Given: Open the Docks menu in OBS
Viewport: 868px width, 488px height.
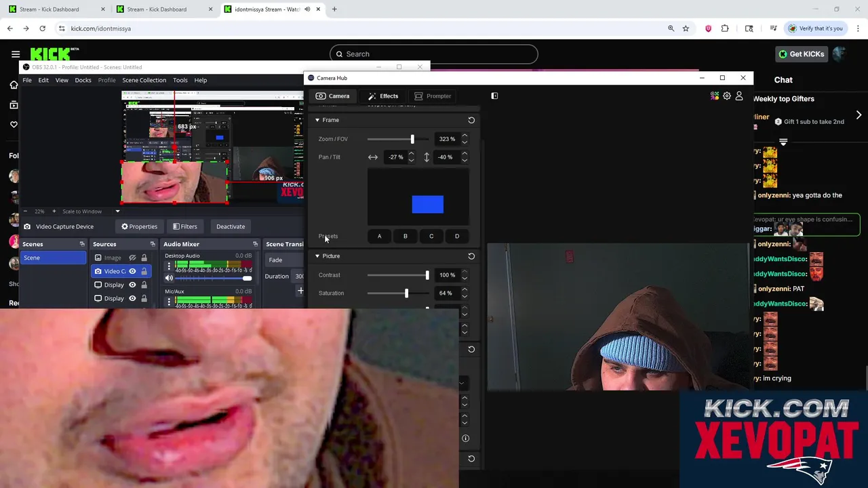Looking at the screenshot, I should [x=83, y=80].
